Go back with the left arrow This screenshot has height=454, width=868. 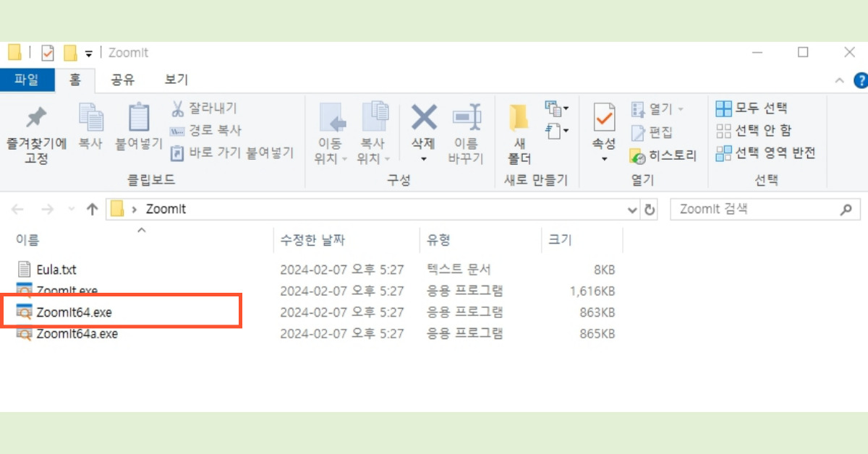pos(17,210)
